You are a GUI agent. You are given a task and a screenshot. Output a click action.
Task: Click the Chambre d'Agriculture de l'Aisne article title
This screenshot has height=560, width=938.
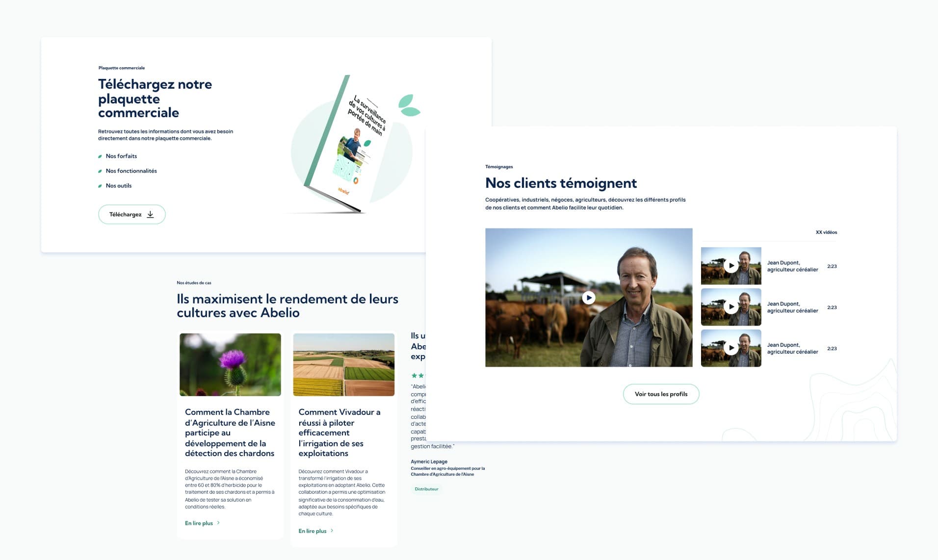(x=230, y=433)
